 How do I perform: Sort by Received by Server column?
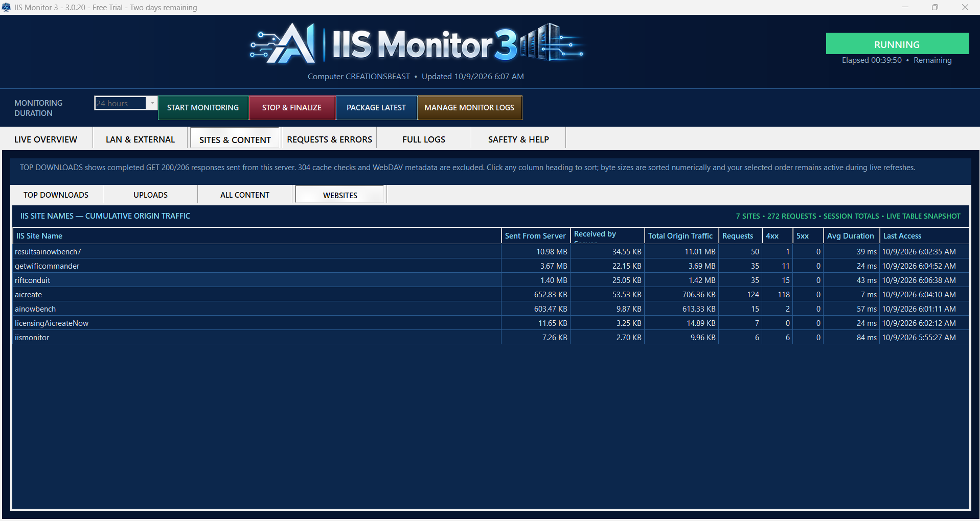tap(607, 236)
